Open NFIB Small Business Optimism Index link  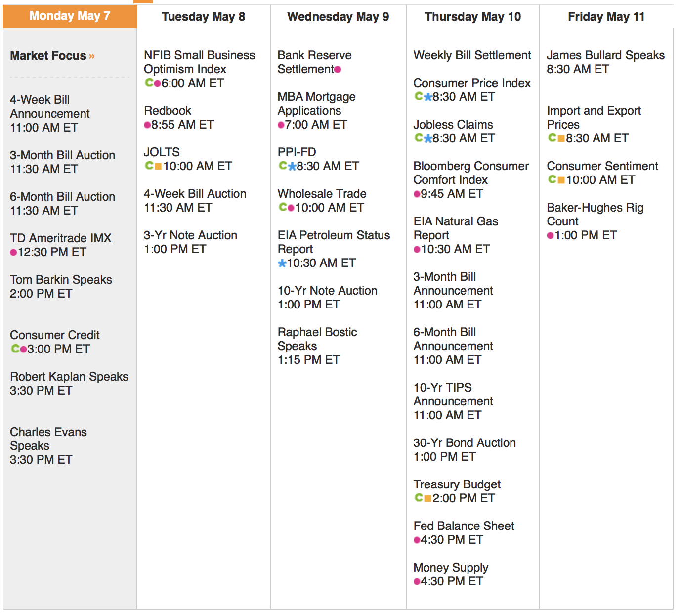coord(199,62)
